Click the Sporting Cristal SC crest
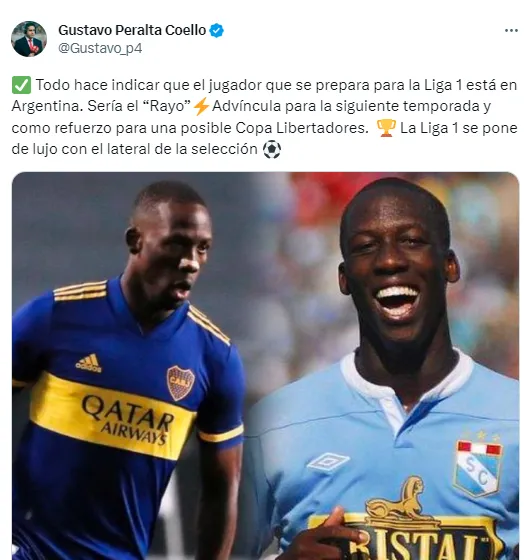The width and height of the screenshot is (532, 560). tap(478, 467)
